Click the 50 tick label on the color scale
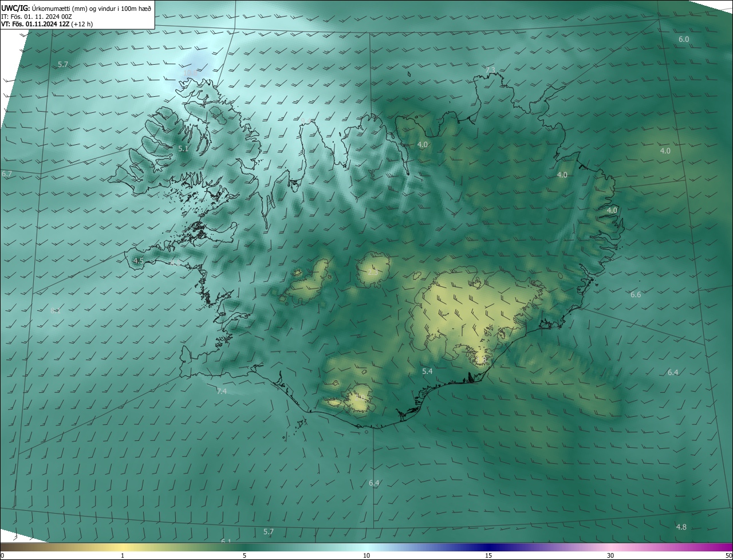Image resolution: width=733 pixels, height=560 pixels. (728, 555)
